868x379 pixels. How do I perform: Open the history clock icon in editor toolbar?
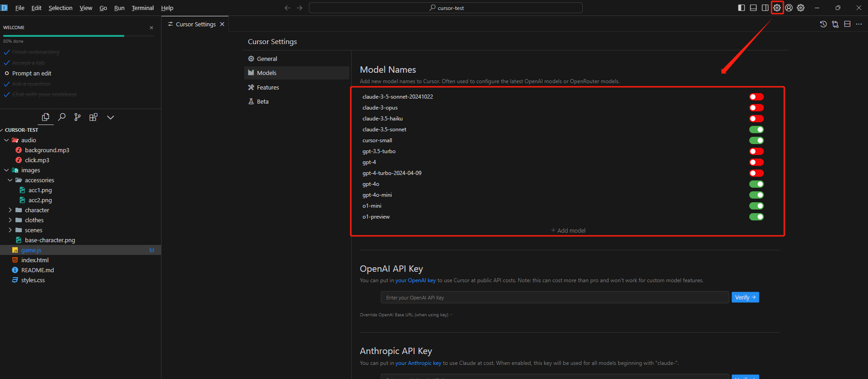click(823, 24)
